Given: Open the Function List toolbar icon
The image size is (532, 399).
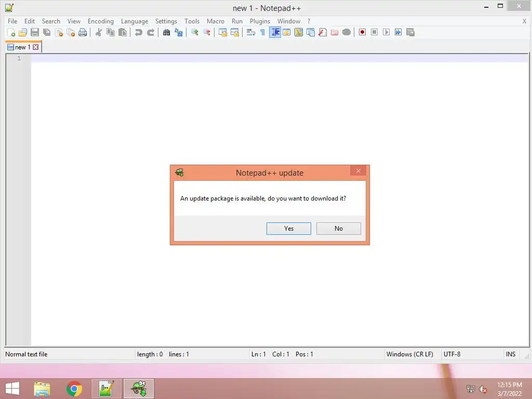Looking at the screenshot, I should [x=322, y=32].
